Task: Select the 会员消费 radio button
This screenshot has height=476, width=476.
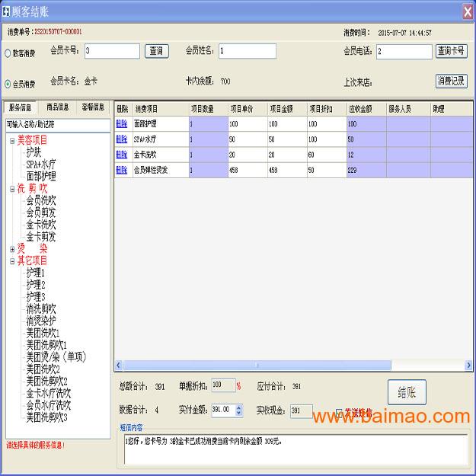Action: tap(8, 84)
